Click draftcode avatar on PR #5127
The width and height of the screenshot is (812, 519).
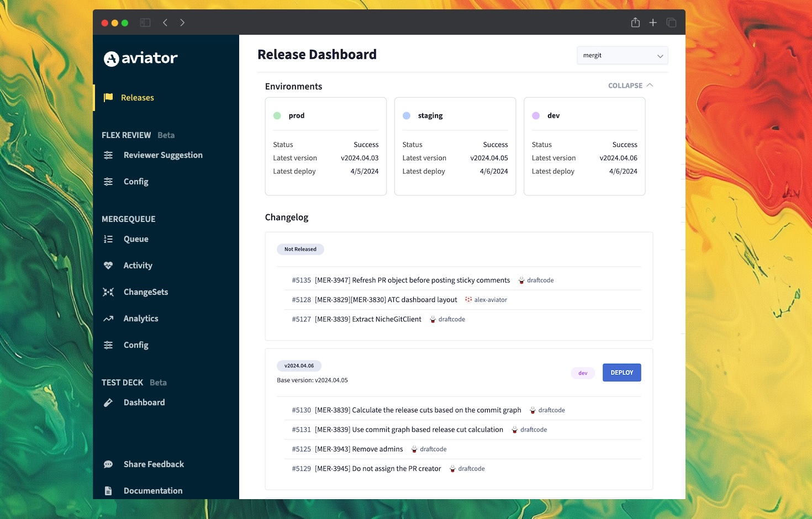tap(433, 319)
